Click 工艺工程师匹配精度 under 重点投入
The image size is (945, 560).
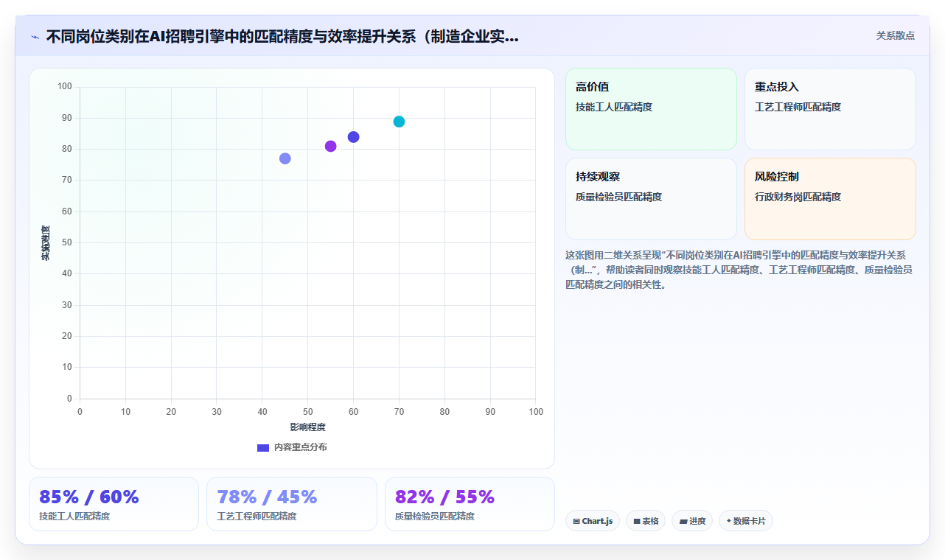[x=798, y=107]
